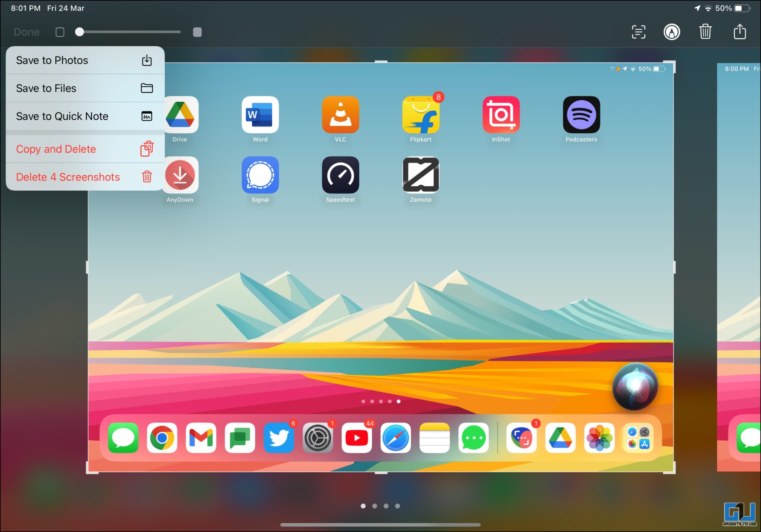
Task: Select the second page indicator dot
Action: pyautogui.click(x=375, y=506)
